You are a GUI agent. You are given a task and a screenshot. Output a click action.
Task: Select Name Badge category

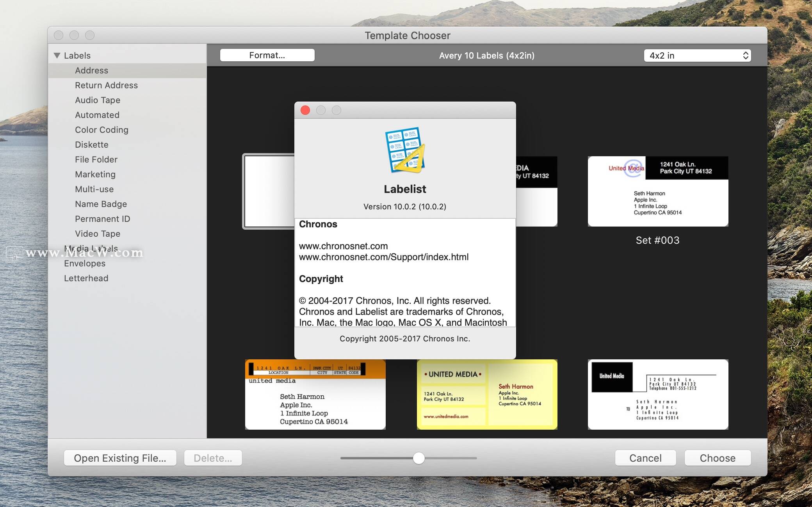101,204
